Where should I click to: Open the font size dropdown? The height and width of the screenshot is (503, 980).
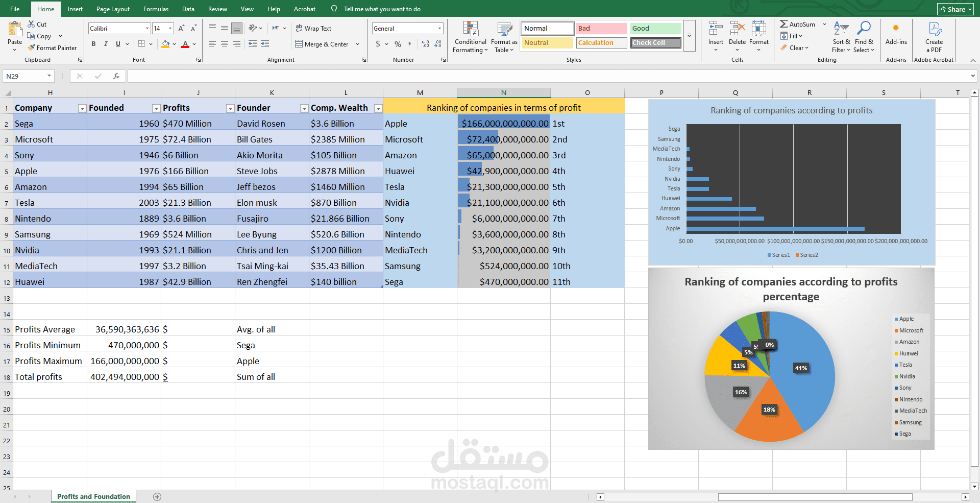tap(170, 29)
